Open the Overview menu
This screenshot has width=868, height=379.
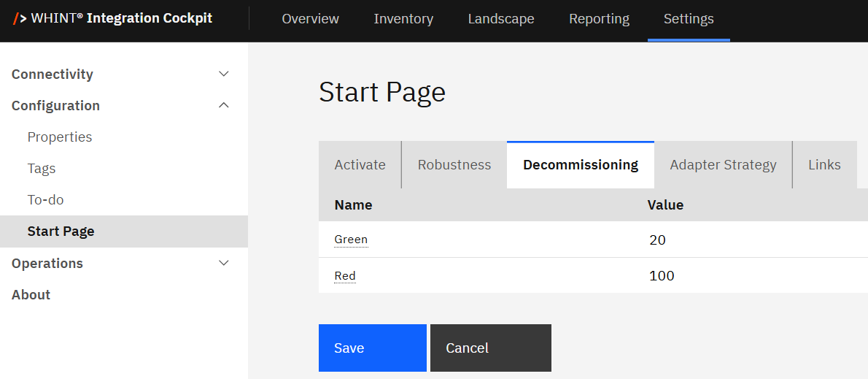[310, 19]
